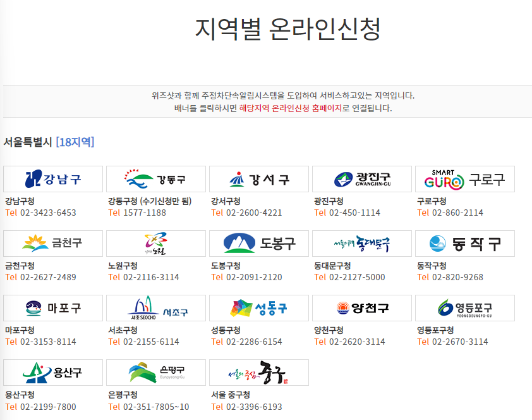Click phone number 02-2155-6114
532x420 pixels.
coord(151,342)
